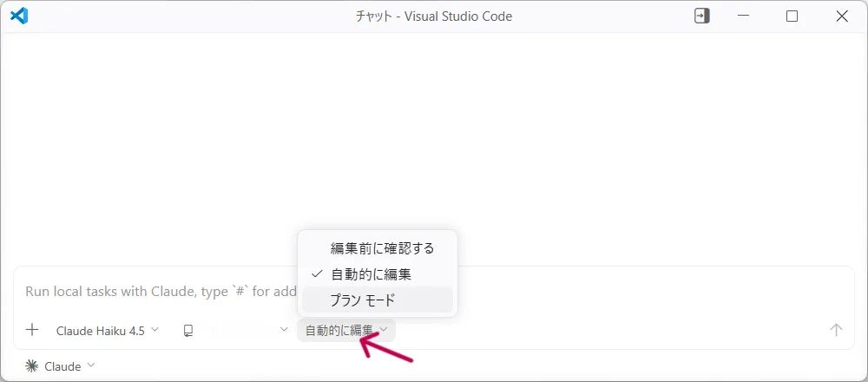This screenshot has width=868, height=382.
Task: Minimize the Visual Studio Code window
Action: (744, 16)
